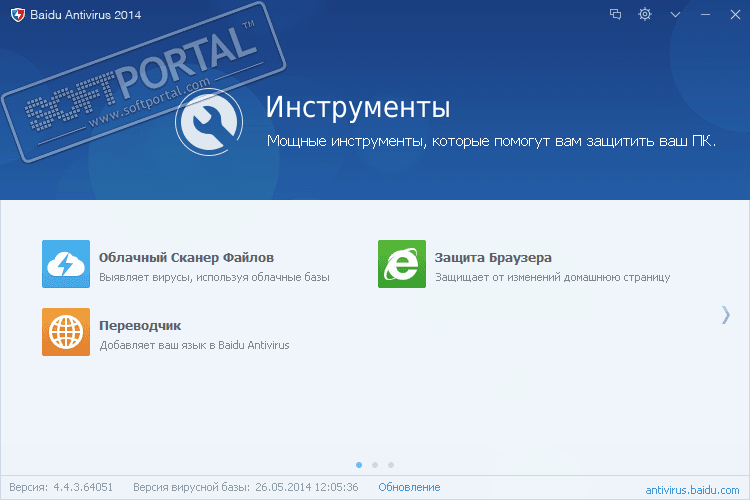Click the Защита Браузера title
This screenshot has width=750, height=500.
(x=493, y=257)
